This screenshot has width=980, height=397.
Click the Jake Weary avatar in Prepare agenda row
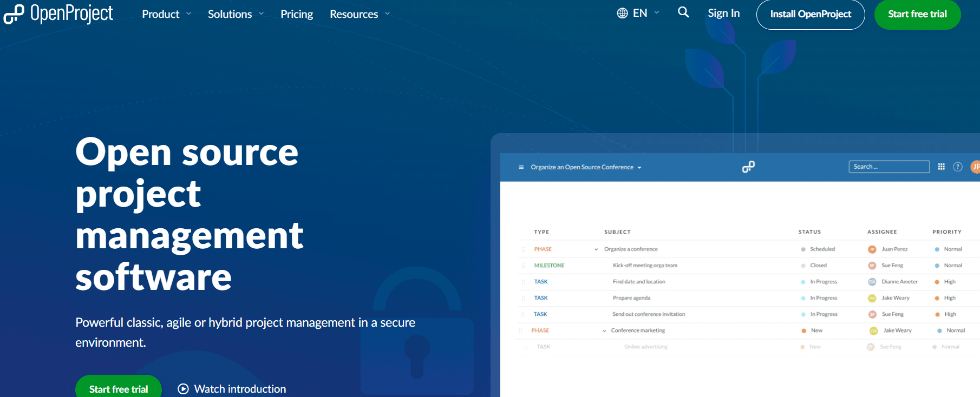coord(872,298)
